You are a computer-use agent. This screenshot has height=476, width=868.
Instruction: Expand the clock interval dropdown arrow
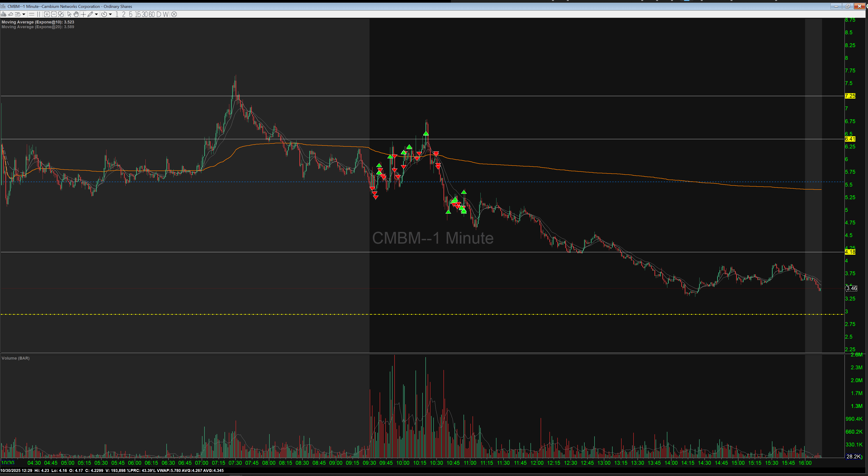(x=110, y=14)
